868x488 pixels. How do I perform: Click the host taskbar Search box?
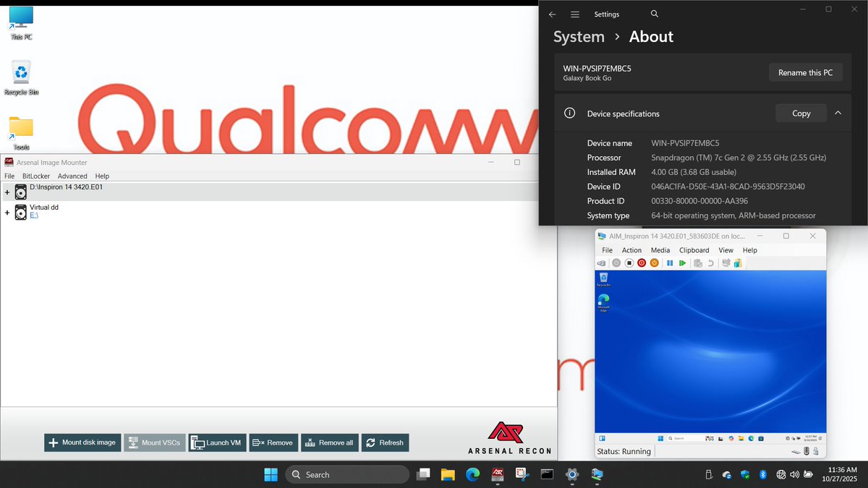[347, 474]
